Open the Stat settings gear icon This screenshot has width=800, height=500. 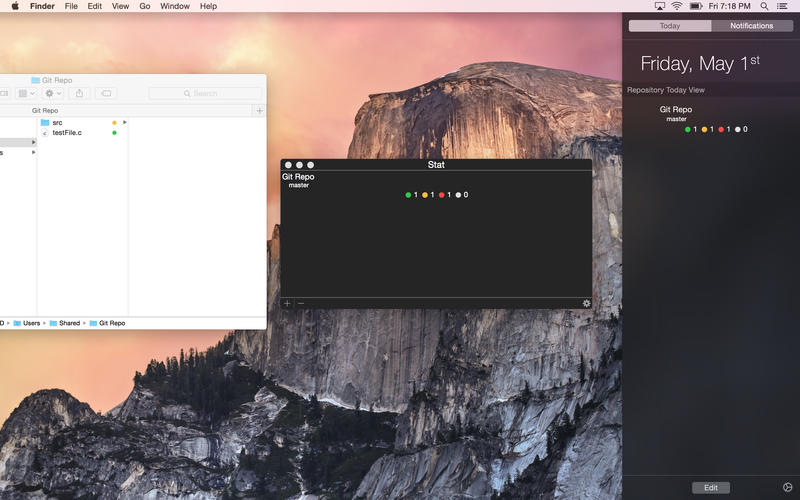tap(586, 303)
